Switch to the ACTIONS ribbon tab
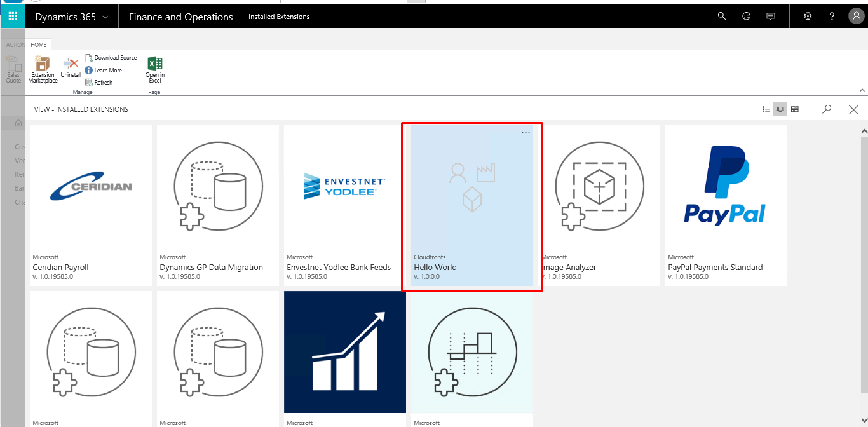The width and height of the screenshot is (868, 427). (15, 45)
